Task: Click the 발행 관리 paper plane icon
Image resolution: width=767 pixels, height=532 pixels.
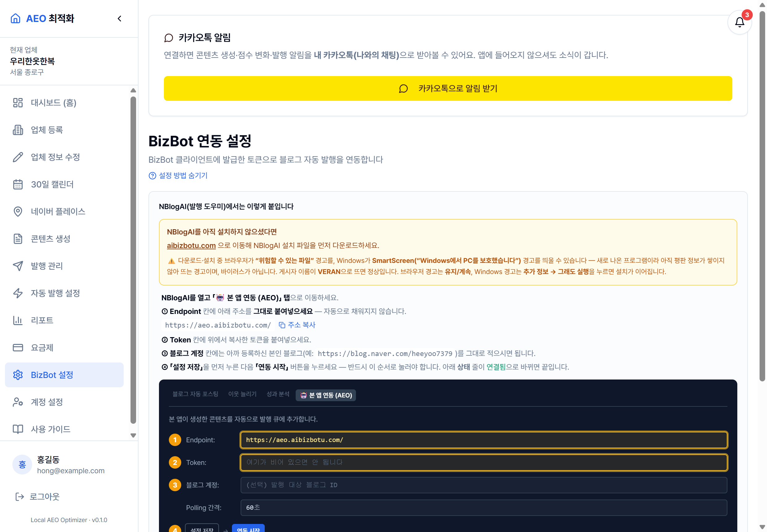Action: click(18, 266)
